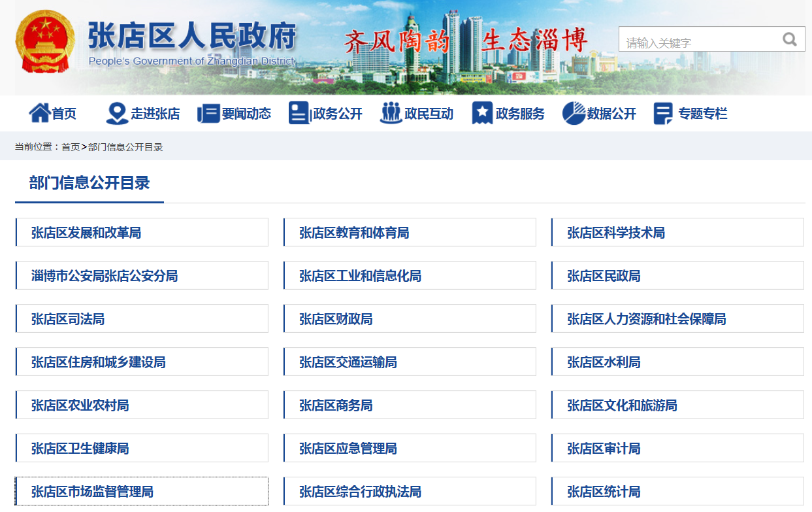Open 张店区市场监督管理局 department link
812x512 pixels.
click(92, 492)
